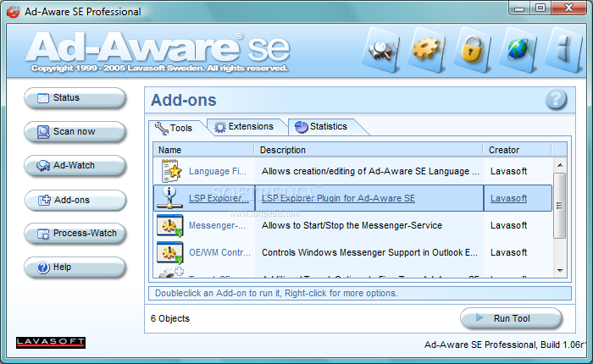
Task: Open the Process-Watch section
Action: tap(75, 234)
